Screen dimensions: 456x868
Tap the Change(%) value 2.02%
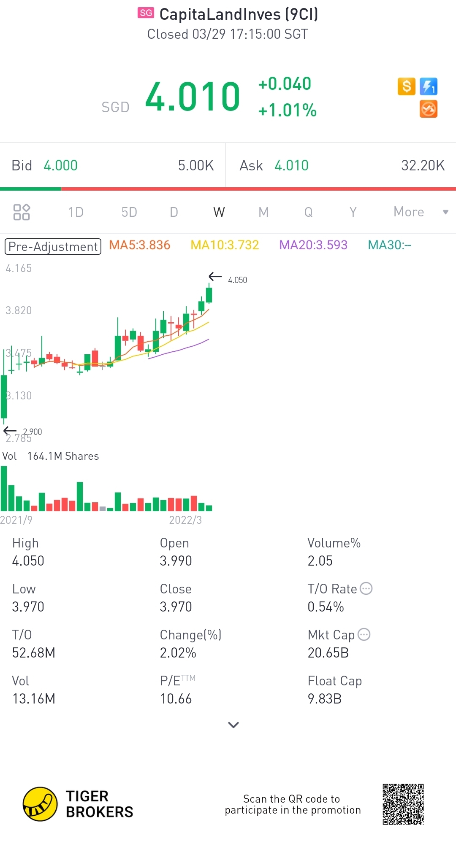click(178, 653)
